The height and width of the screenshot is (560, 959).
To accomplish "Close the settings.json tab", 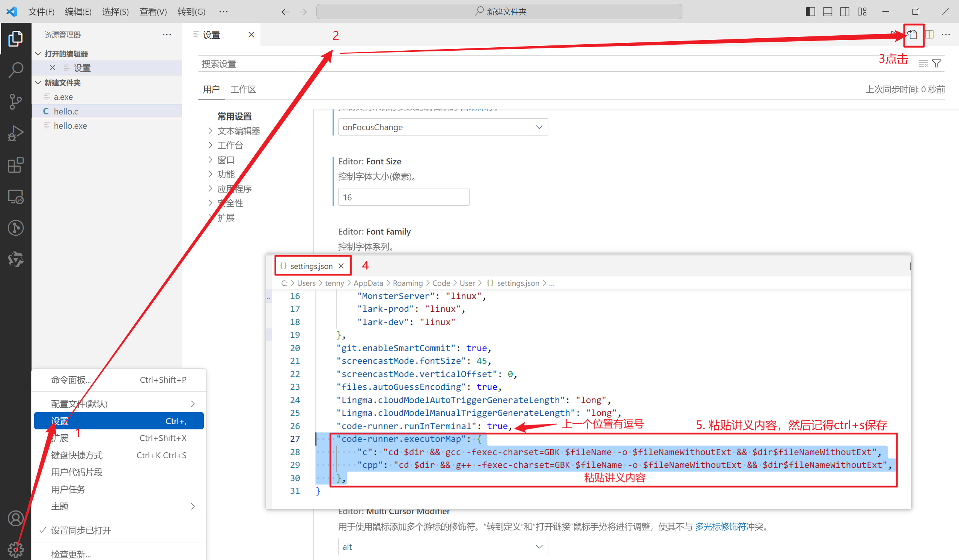I will pyautogui.click(x=341, y=266).
